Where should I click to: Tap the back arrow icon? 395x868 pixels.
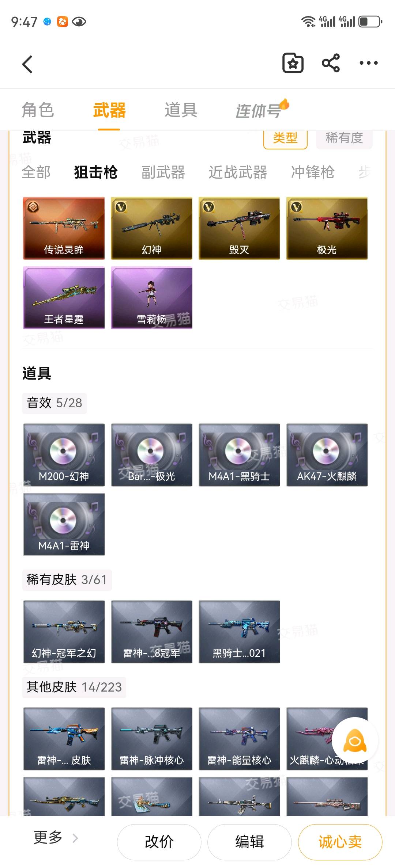[x=27, y=64]
